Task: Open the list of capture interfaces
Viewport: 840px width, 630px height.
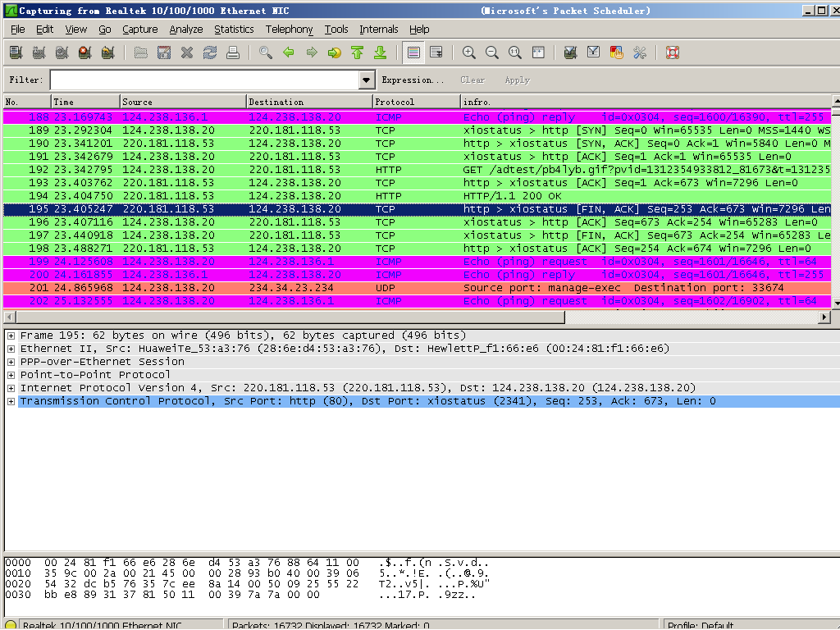Action: pyautogui.click(x=16, y=52)
